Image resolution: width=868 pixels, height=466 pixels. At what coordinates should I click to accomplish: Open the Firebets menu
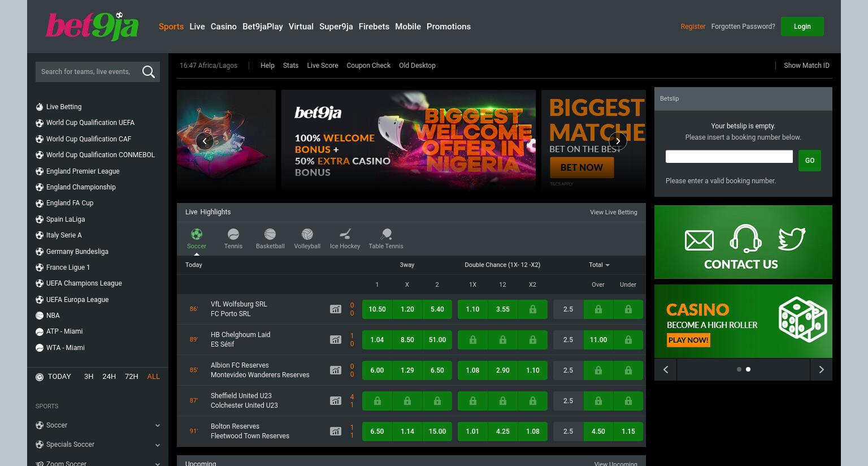pos(374,27)
